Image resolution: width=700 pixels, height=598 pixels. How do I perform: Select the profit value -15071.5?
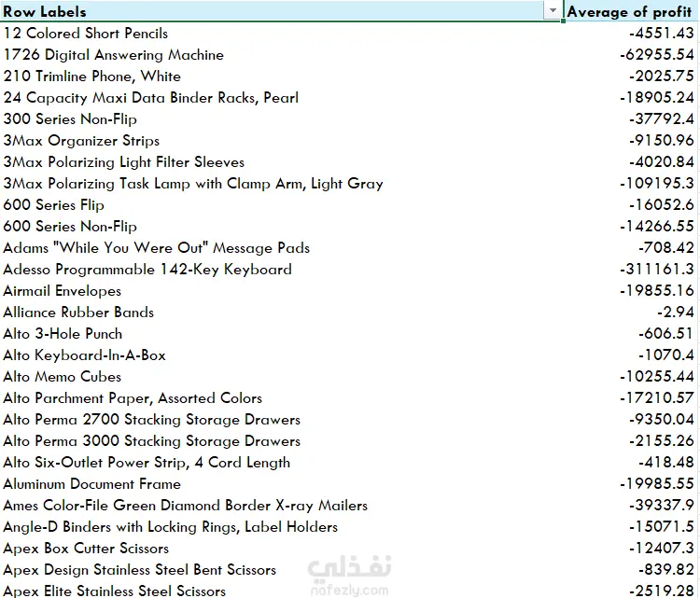coord(662,526)
